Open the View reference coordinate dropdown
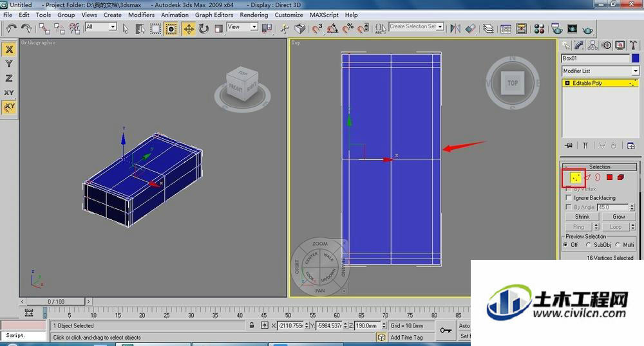Screen dimensions: 644x346 click(242, 26)
